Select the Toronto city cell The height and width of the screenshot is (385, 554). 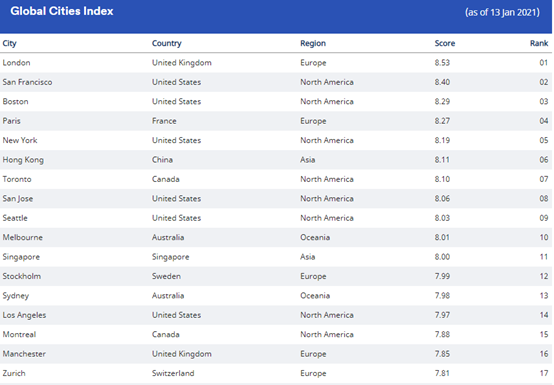(17, 179)
